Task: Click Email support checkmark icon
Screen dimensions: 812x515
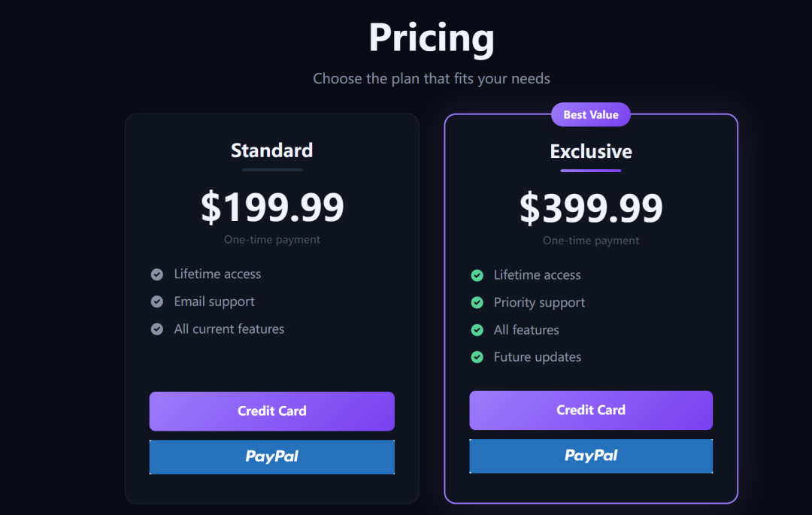Action: (157, 301)
